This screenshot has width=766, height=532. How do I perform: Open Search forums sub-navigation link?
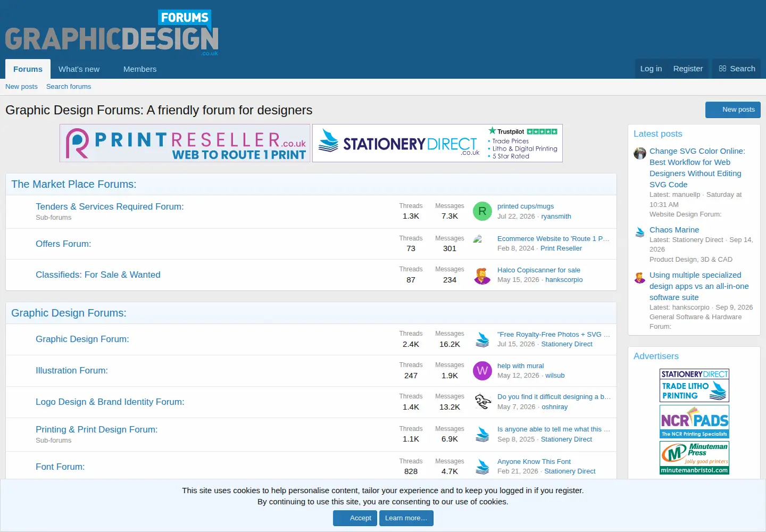point(69,87)
